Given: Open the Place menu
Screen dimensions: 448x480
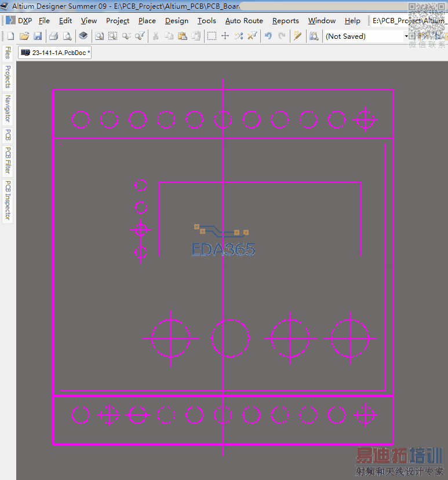Looking at the screenshot, I should tap(147, 20).
